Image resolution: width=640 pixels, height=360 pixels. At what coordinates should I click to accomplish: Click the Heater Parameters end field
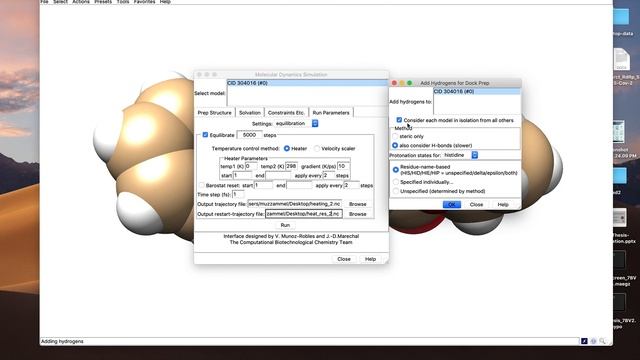[x=278, y=176]
